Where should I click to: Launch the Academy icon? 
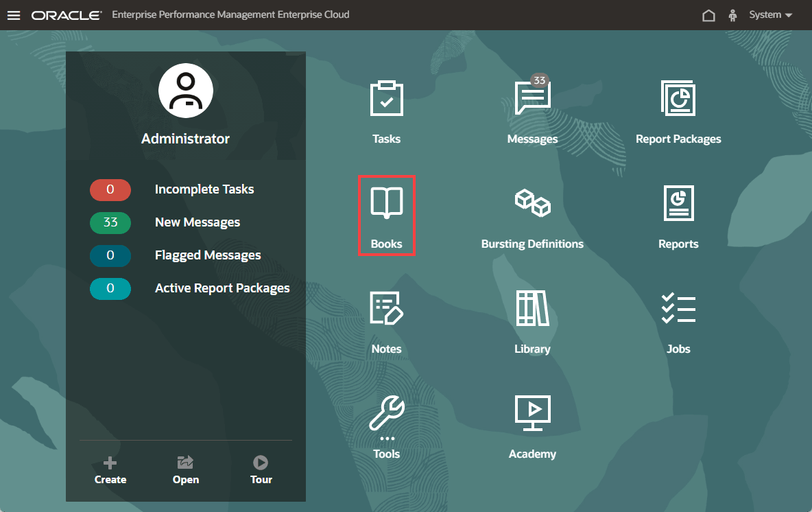point(532,413)
